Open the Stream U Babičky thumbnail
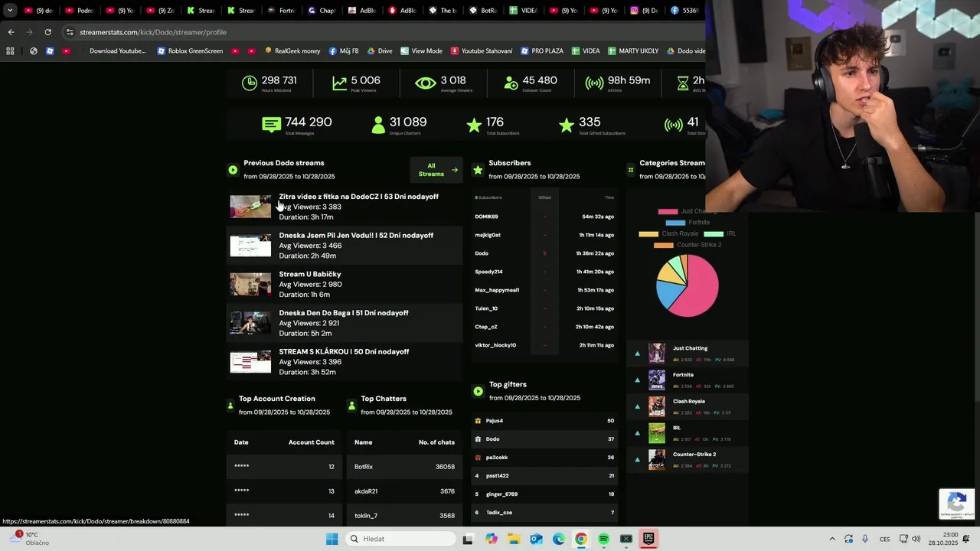Screen dimensions: 980x551 click(250, 284)
